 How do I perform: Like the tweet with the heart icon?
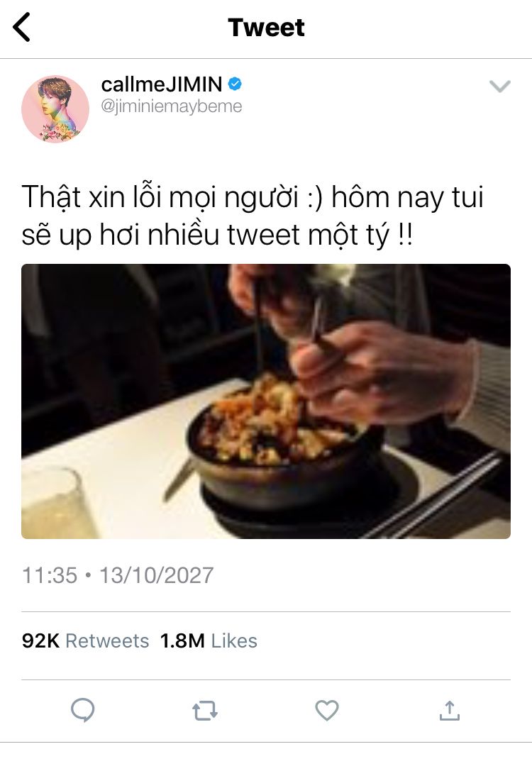pos(327,710)
